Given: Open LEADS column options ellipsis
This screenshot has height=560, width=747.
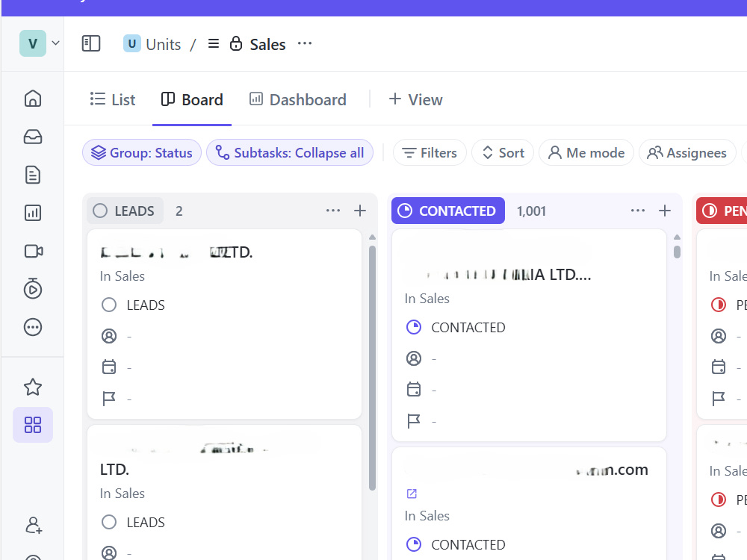Looking at the screenshot, I should (x=333, y=211).
